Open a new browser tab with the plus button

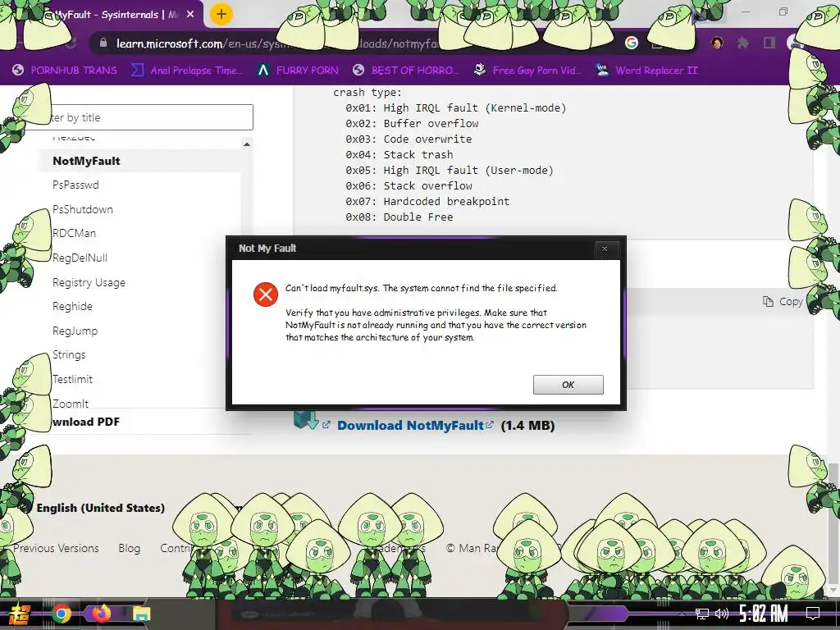pos(221,15)
